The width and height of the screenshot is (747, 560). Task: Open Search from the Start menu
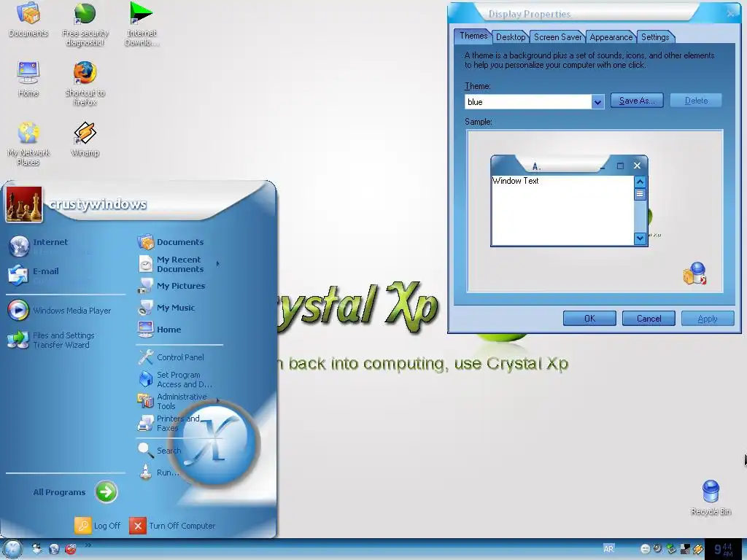159,450
